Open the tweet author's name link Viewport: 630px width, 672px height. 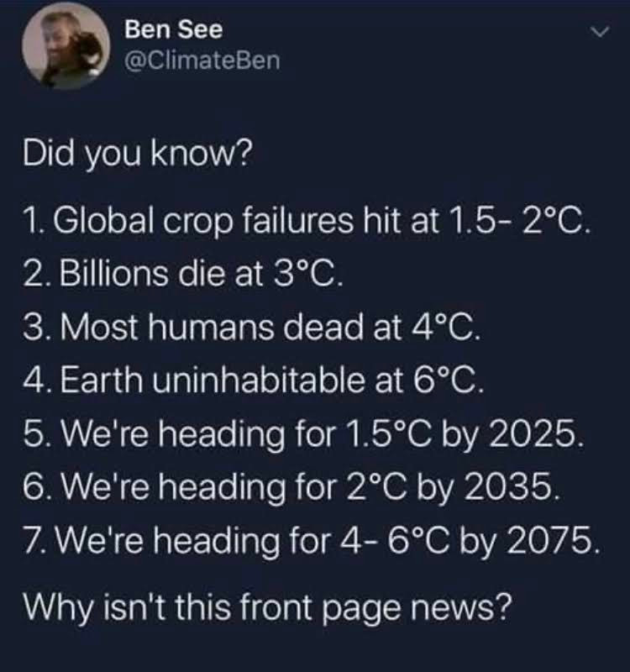coord(171,33)
